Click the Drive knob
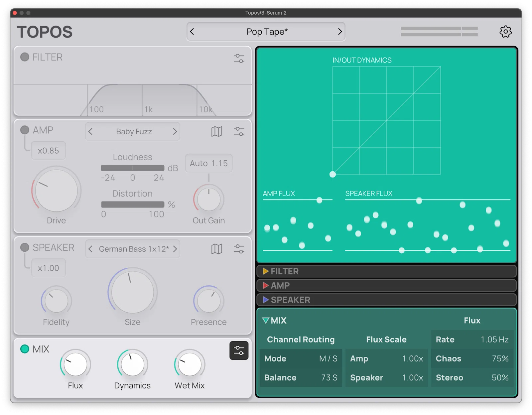The height and width of the screenshot is (415, 532). [56, 190]
